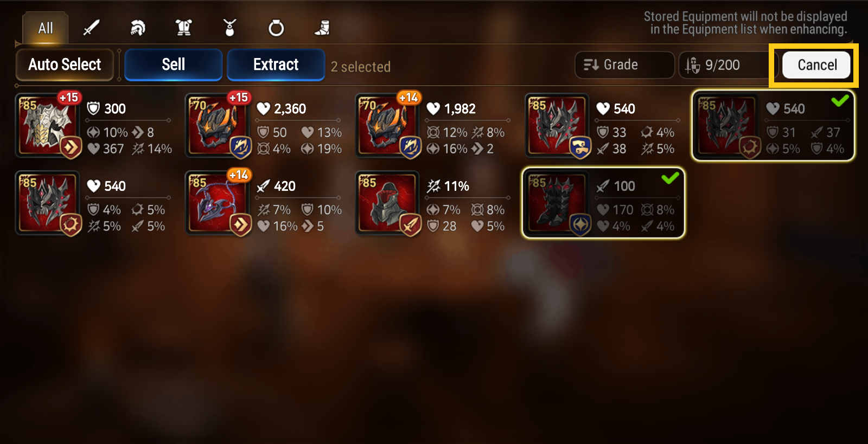Image resolution: width=868 pixels, height=444 pixels.
Task: Select the +14 level 70 helmet with 1,982 health
Action: [x=435, y=125]
